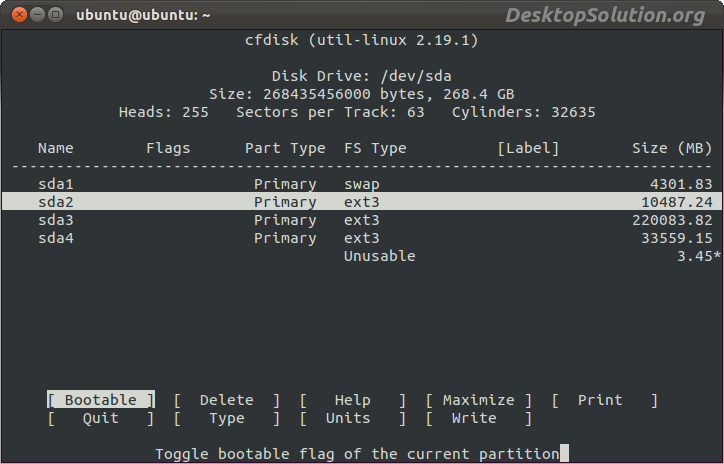Click the Quit menu option
This screenshot has height=464, width=724.
tap(100, 418)
